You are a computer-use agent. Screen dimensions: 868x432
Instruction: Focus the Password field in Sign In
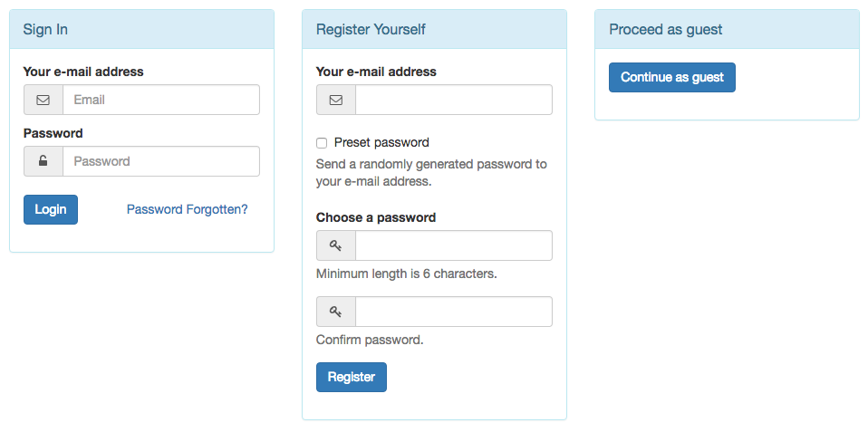click(161, 161)
